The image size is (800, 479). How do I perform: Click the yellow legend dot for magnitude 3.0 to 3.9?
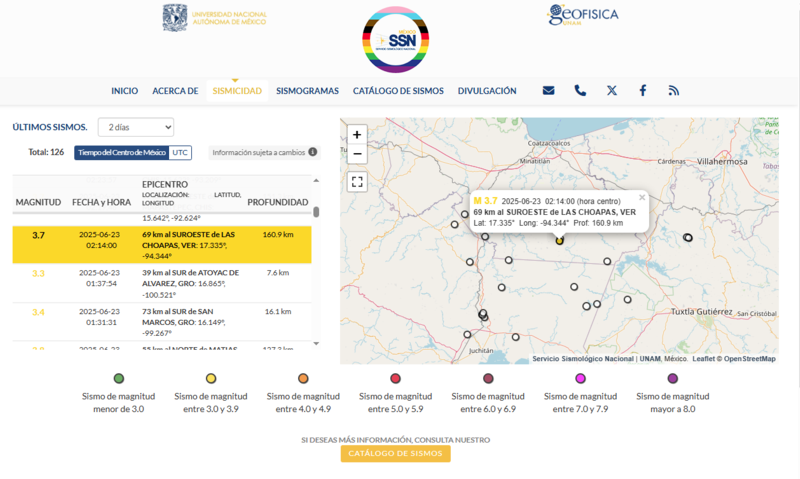tap(211, 379)
